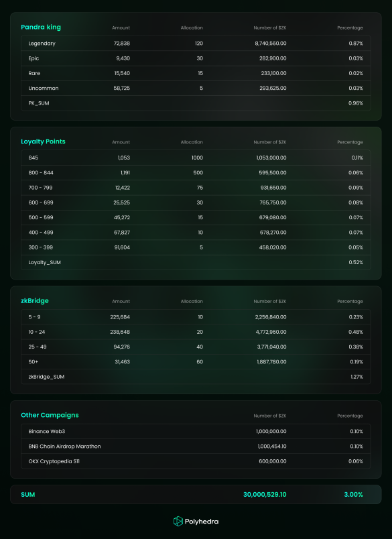
Task: Click the zkBridge section title
Action: coord(35,301)
